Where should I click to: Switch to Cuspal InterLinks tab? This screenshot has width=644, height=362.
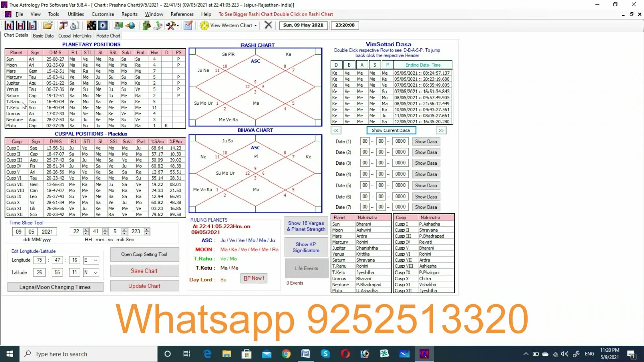point(74,36)
